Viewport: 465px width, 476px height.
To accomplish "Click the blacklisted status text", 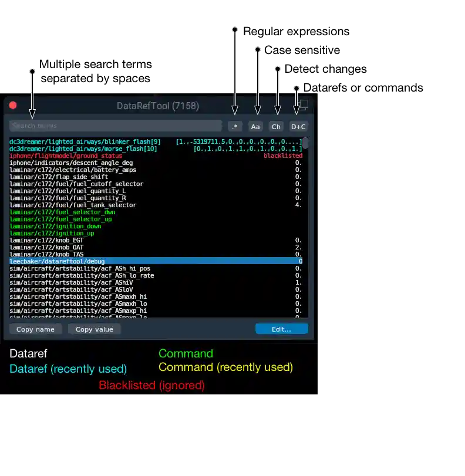I will pos(283,156).
